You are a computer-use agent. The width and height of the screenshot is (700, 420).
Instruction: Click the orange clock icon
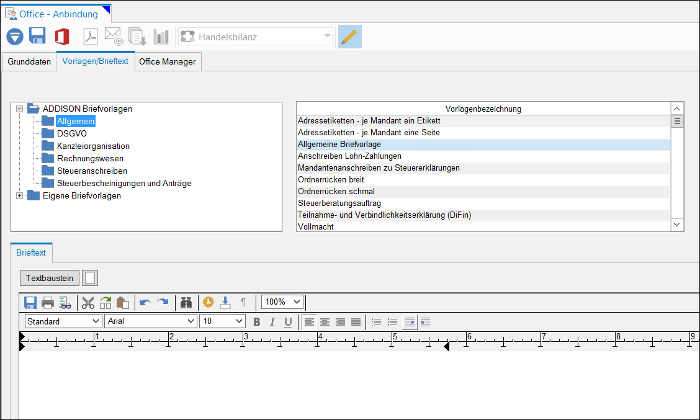[208, 303]
